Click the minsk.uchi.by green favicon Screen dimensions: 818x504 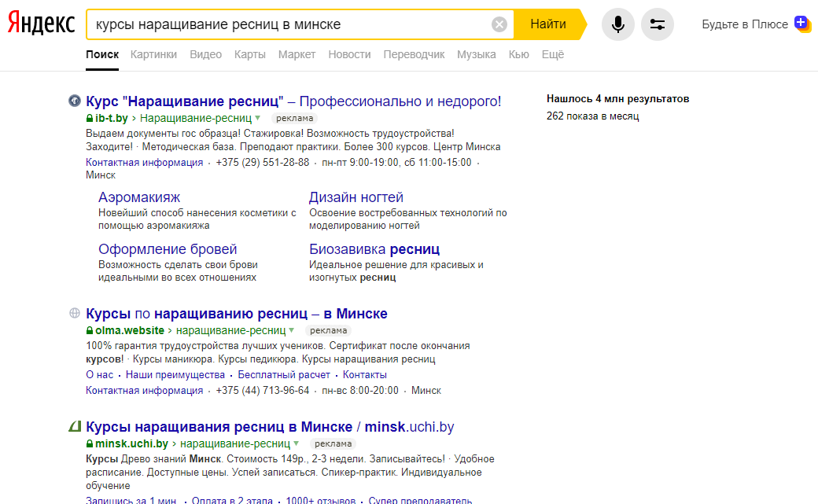[75, 426]
